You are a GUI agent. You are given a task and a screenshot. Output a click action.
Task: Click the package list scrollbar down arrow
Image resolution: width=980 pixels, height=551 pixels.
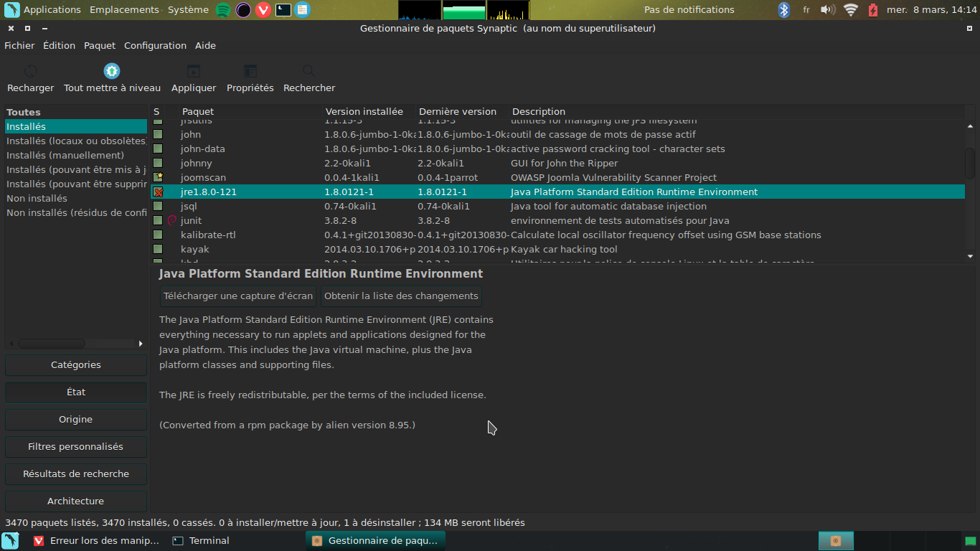[x=971, y=256]
